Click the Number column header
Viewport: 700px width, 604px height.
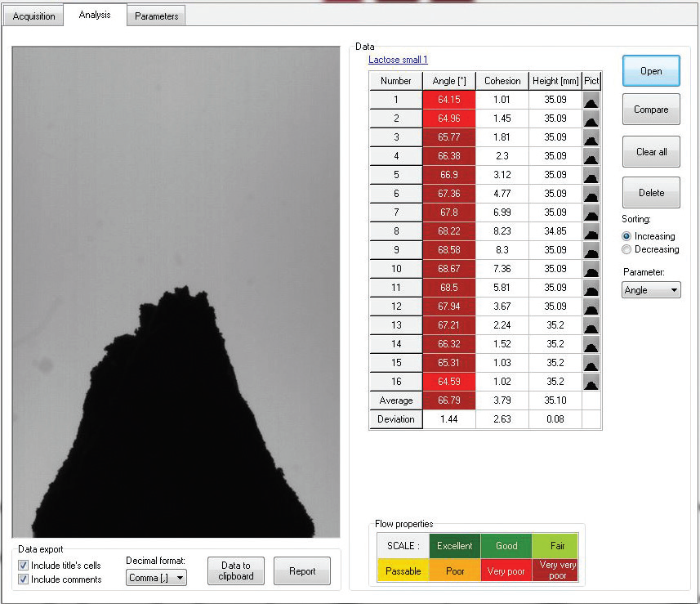tap(396, 81)
